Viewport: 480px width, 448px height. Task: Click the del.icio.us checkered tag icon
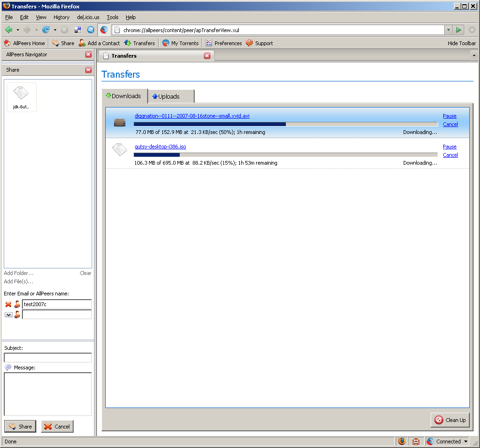78,30
